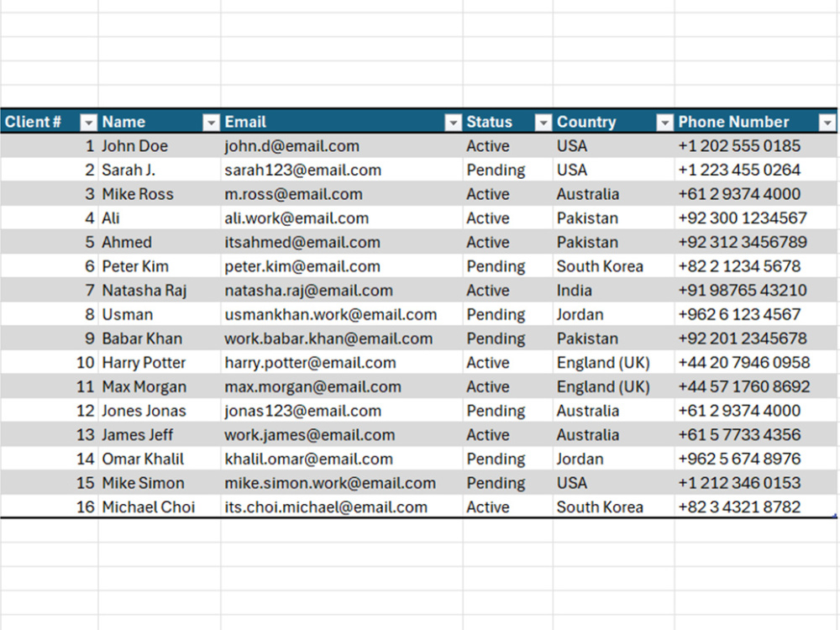Click the mike.simon.work@email.com cell

[x=342, y=483]
